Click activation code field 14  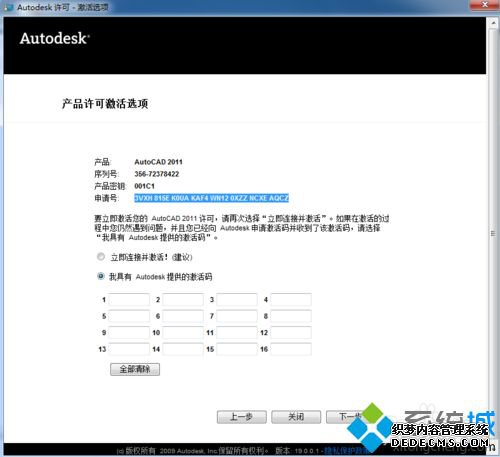(x=183, y=349)
